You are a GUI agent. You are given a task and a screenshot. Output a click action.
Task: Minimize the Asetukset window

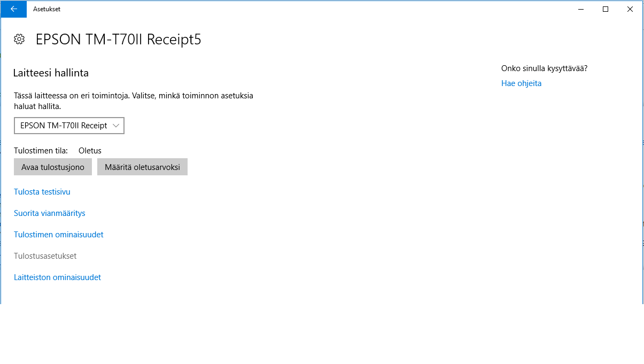[581, 9]
